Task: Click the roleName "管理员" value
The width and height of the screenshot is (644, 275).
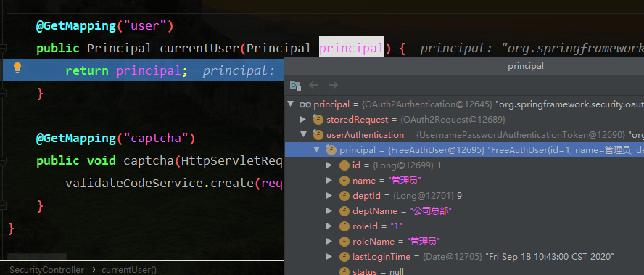Action: click(424, 242)
